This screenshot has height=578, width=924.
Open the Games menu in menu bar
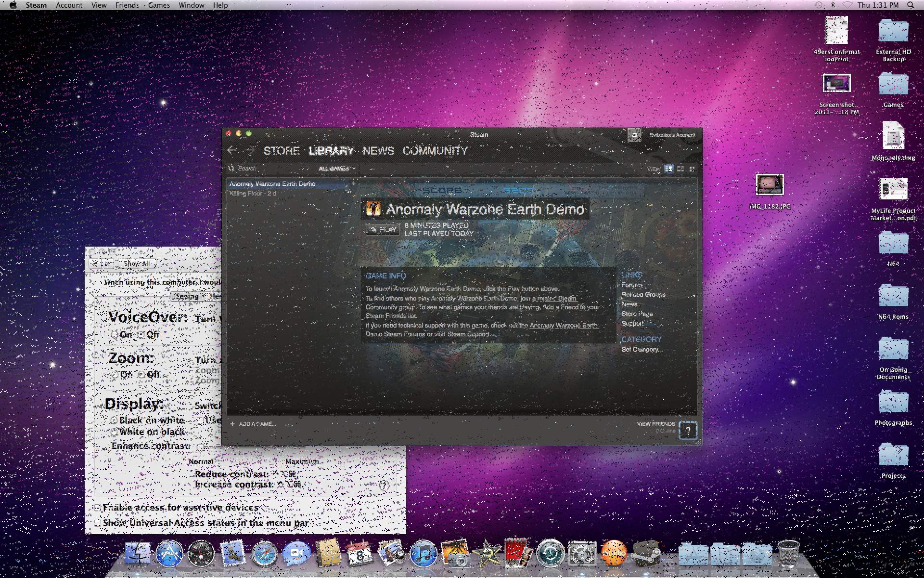[159, 5]
